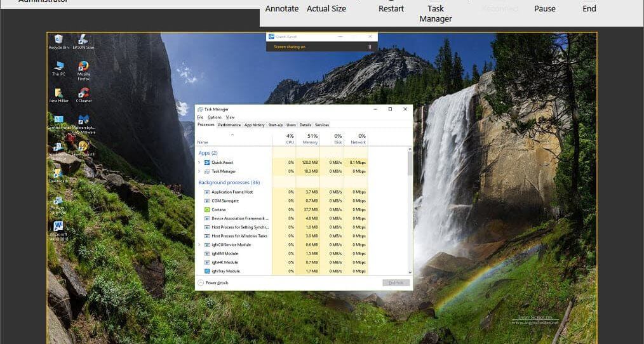Sort processes by the Network column

pos(356,139)
